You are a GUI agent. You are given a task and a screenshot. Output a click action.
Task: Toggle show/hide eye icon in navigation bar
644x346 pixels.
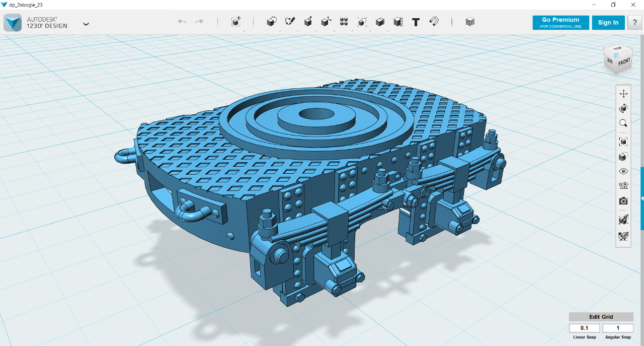(x=623, y=171)
